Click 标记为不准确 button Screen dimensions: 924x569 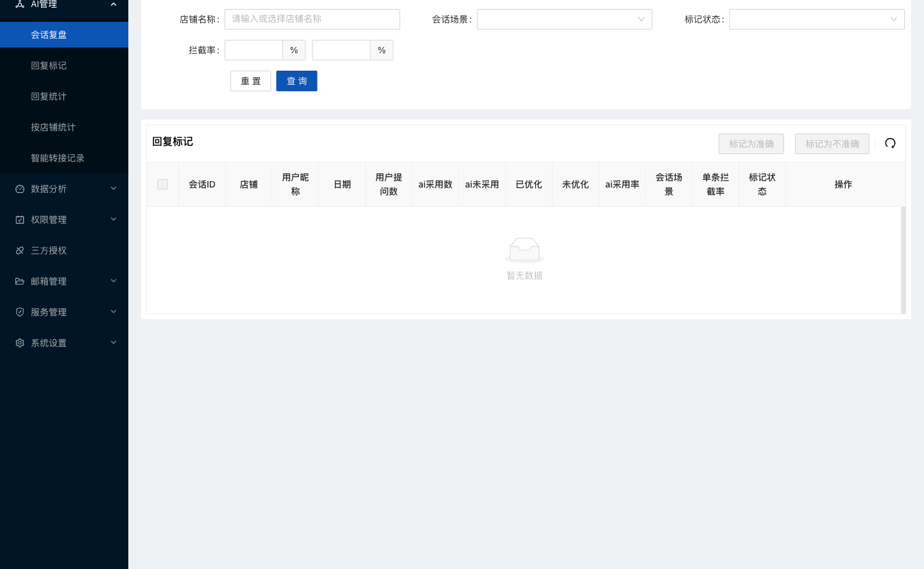832,144
